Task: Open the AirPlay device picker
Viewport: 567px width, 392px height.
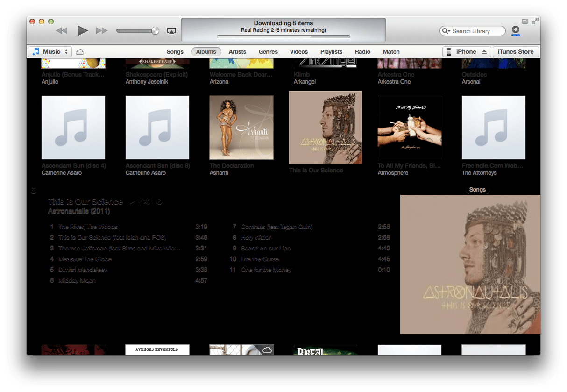Action: [171, 30]
